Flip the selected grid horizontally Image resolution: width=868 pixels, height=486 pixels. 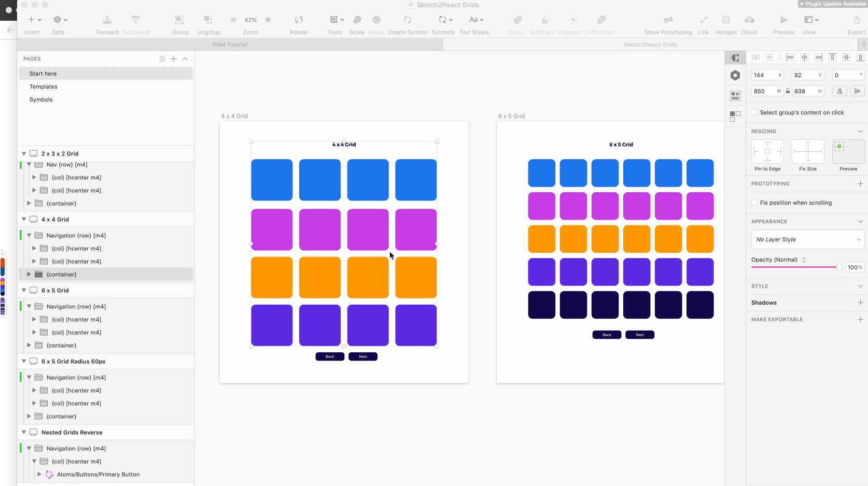(839, 91)
